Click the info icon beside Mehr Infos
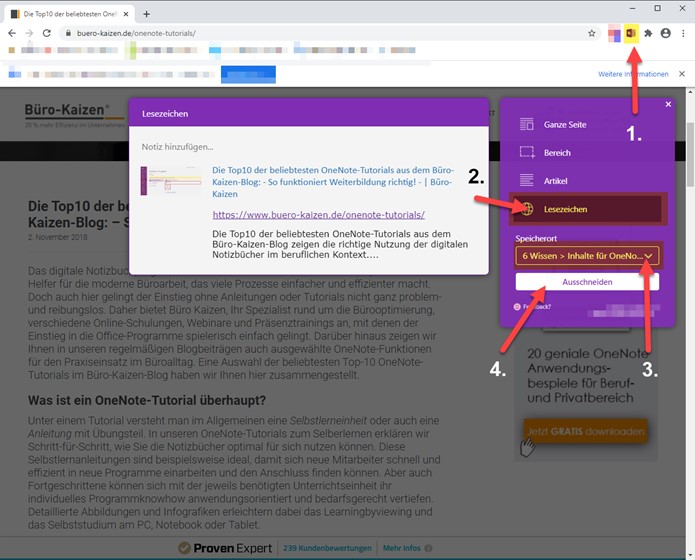The width and height of the screenshot is (695, 560). point(428,548)
